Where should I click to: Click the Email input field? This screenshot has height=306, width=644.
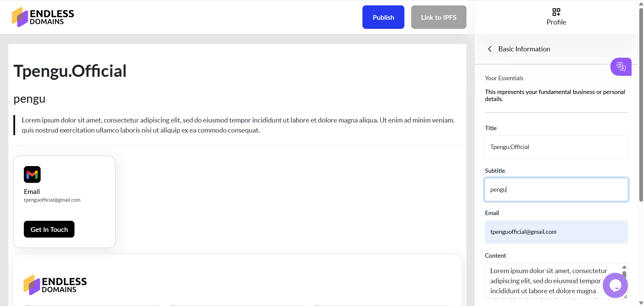pos(556,232)
